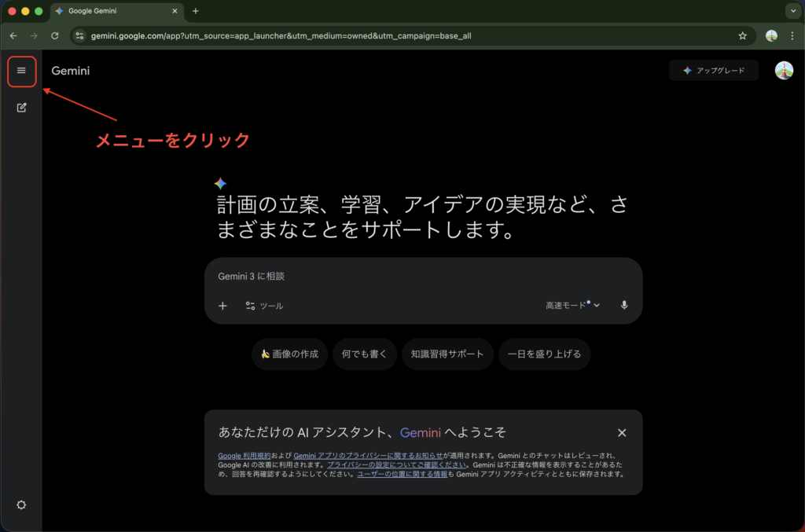Viewport: 805px width, 532px height.
Task: Expand the 高速モード model dropdown
Action: (x=573, y=306)
